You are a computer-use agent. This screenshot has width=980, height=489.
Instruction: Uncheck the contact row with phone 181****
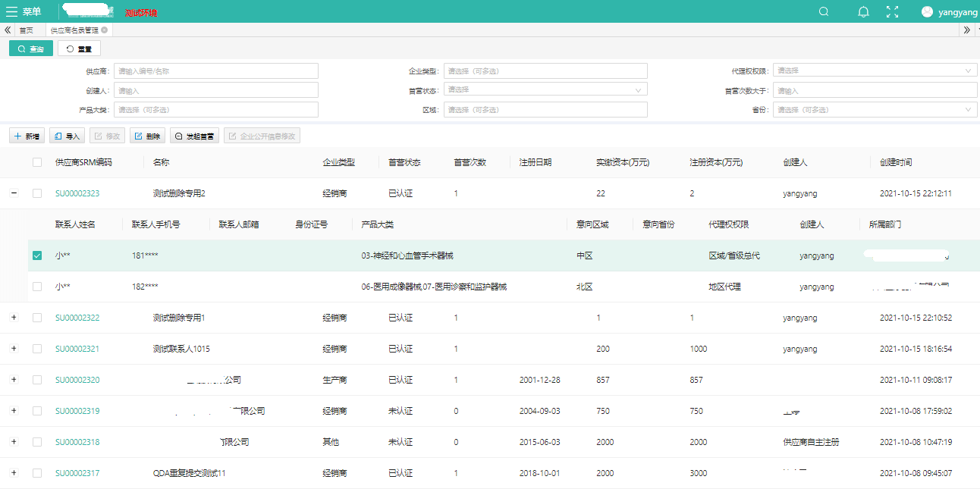click(37, 255)
